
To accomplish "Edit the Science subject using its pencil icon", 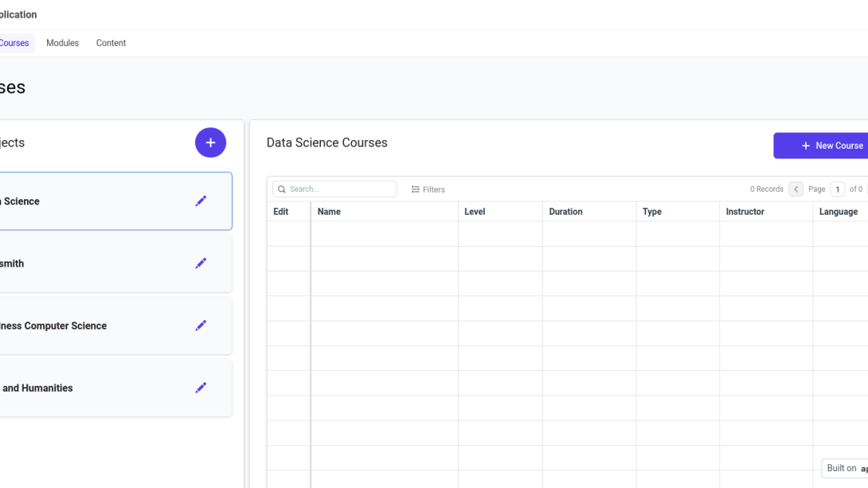I will point(201,201).
